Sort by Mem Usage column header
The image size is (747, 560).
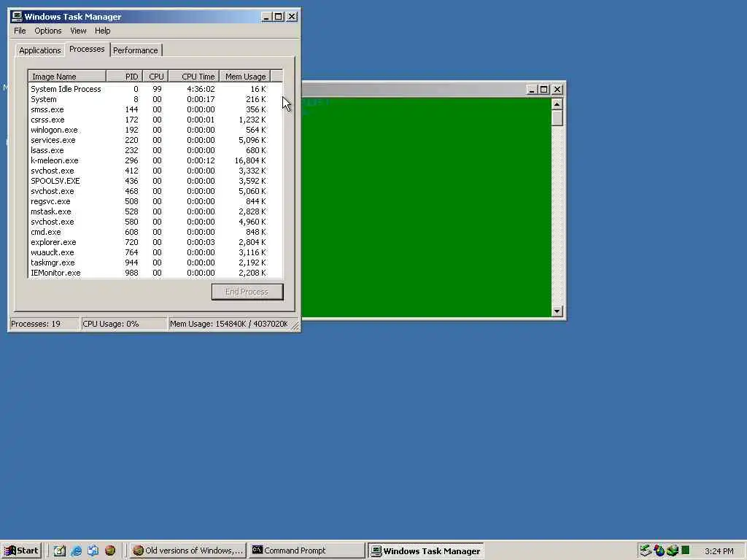tap(245, 76)
